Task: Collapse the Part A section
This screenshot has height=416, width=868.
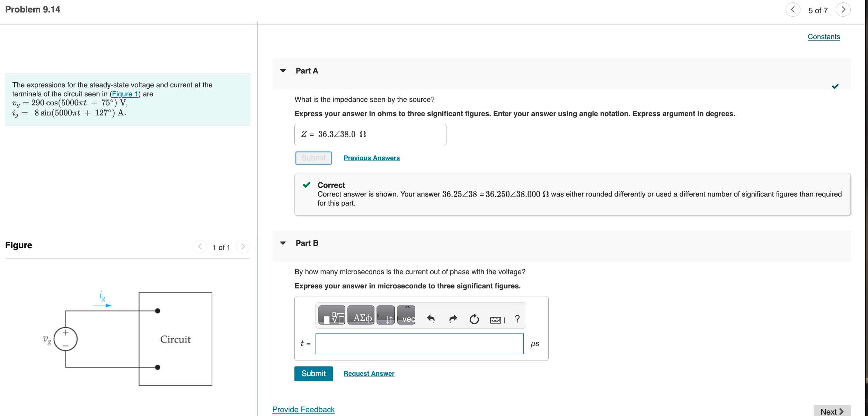Action: 283,71
